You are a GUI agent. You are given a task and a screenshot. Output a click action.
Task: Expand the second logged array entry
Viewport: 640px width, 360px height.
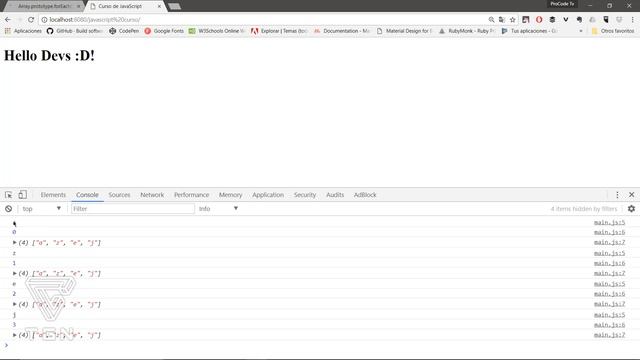15,273
